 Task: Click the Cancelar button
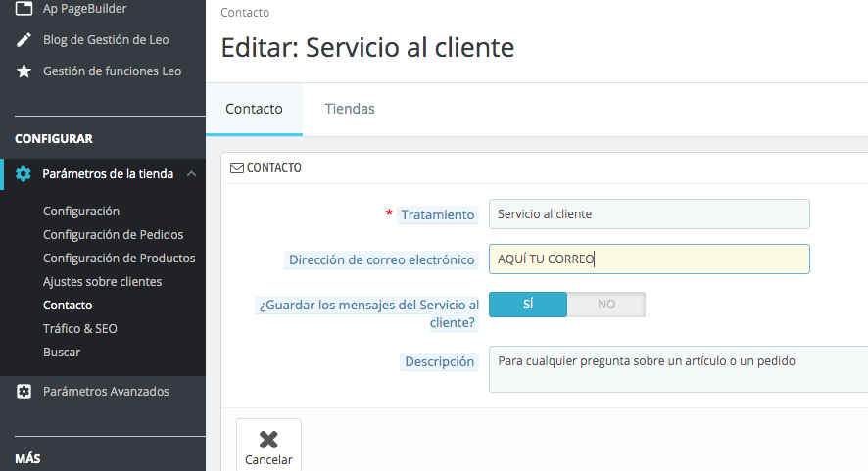click(x=269, y=445)
